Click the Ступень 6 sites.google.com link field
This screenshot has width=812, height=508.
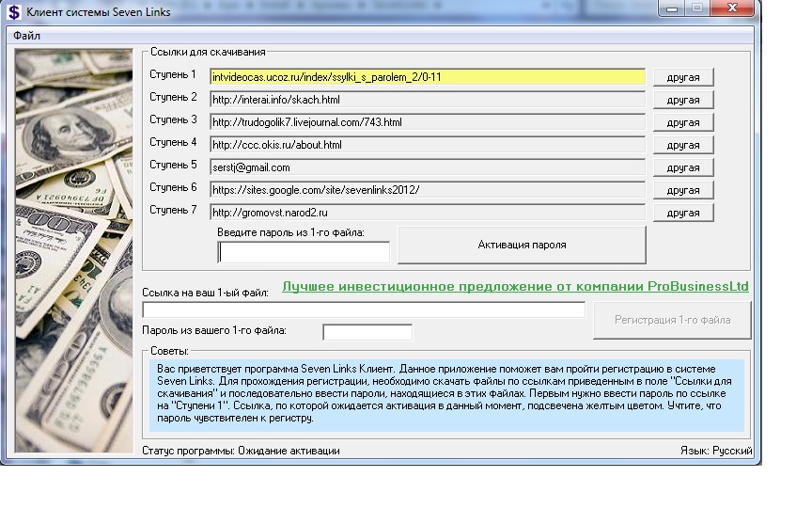[428, 190]
